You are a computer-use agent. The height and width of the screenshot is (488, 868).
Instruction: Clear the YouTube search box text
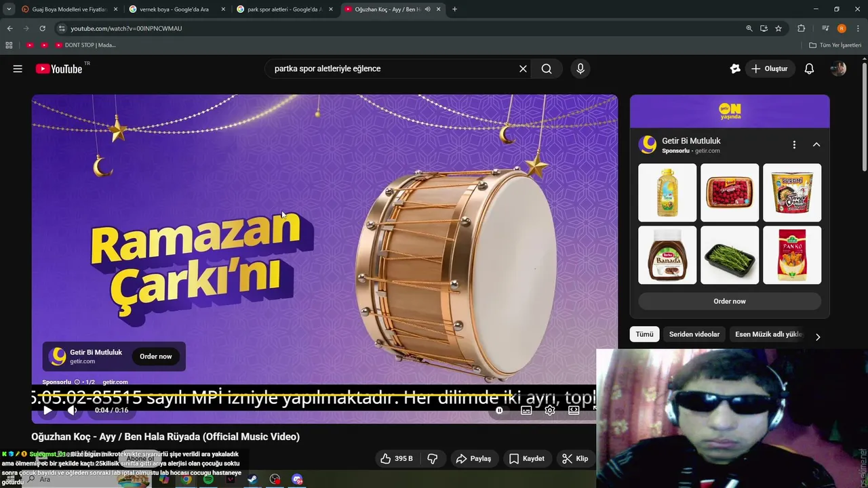tap(523, 68)
